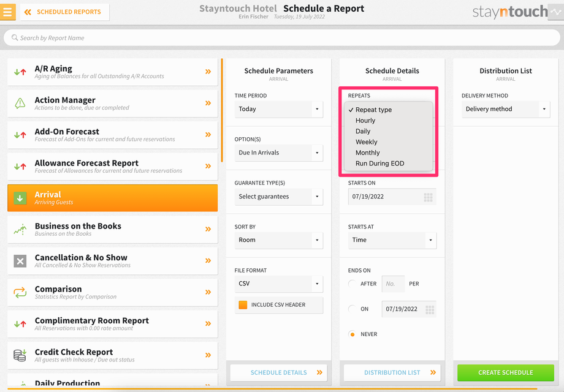564x392 pixels.
Task: Click the Add-On Forecast arrows icon
Action: tap(20, 135)
